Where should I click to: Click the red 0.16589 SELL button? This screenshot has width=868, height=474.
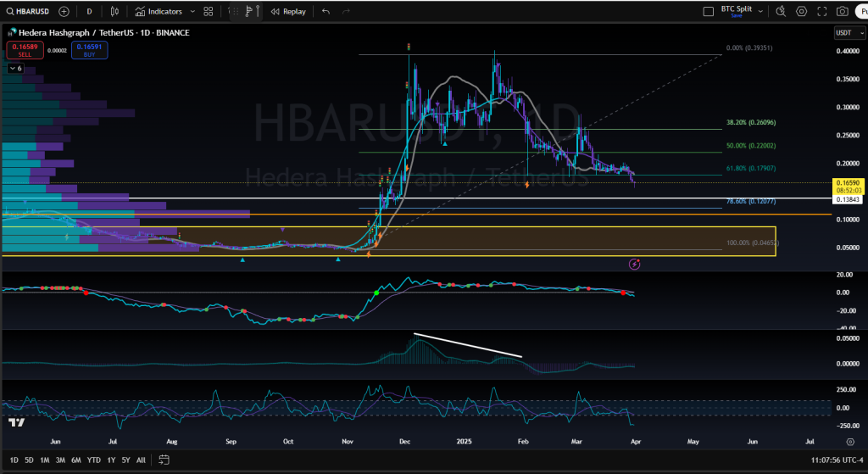pyautogui.click(x=25, y=50)
